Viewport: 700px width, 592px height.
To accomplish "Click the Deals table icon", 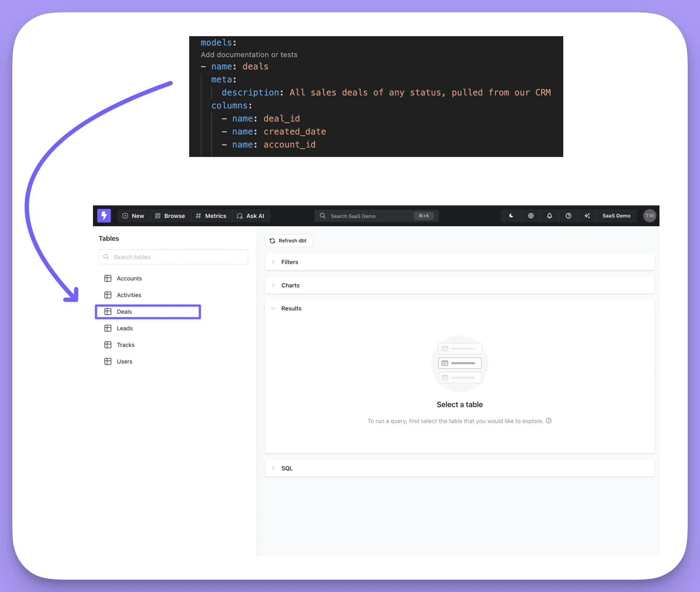I will point(108,312).
